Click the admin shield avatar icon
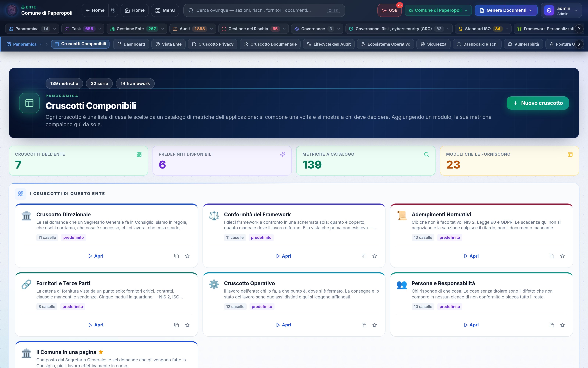Screen dimensions: 588x368 pos(549,10)
